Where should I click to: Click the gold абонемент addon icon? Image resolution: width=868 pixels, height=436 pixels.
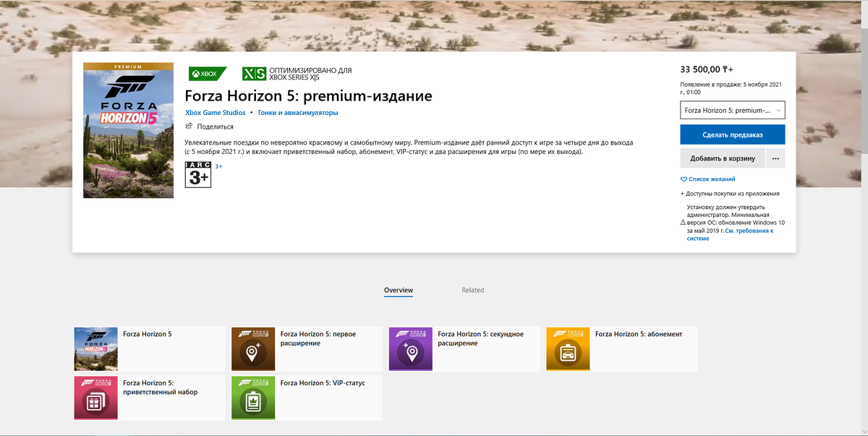click(568, 348)
